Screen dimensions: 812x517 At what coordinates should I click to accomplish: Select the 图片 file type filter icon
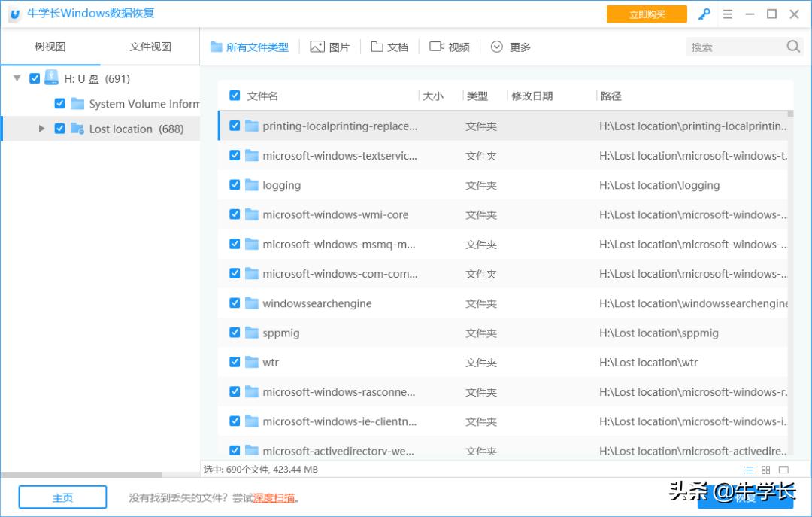[319, 46]
